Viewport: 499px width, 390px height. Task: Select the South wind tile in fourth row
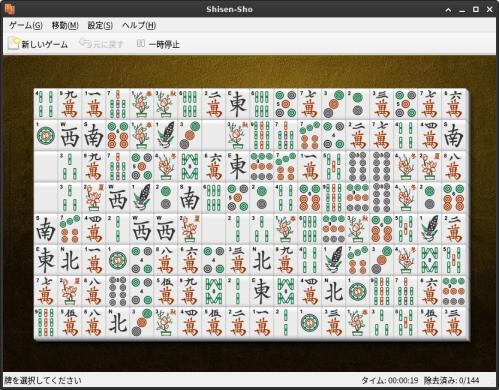pyautogui.click(x=190, y=198)
